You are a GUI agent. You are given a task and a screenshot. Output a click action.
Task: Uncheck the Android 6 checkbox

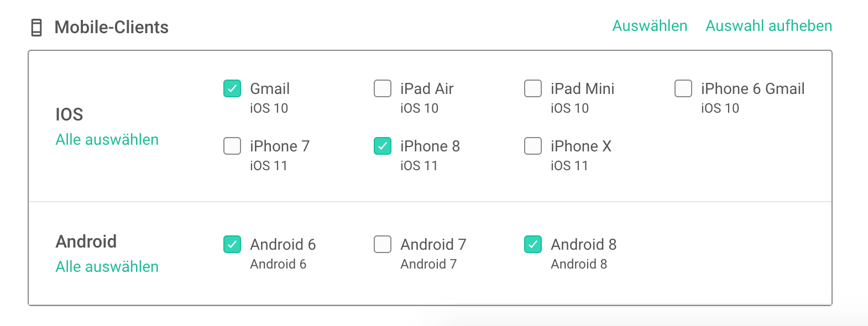tap(232, 244)
